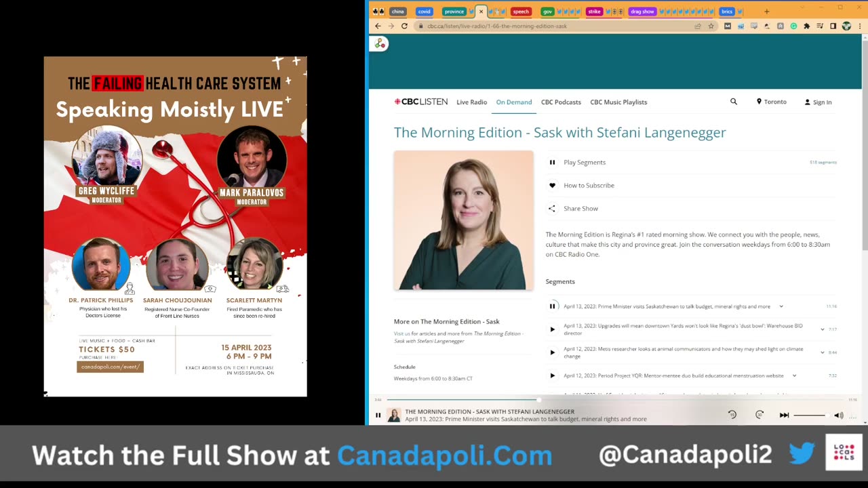This screenshot has width=868, height=488.
Task: Open the Chrome extensions puzzle icon
Action: tap(806, 26)
